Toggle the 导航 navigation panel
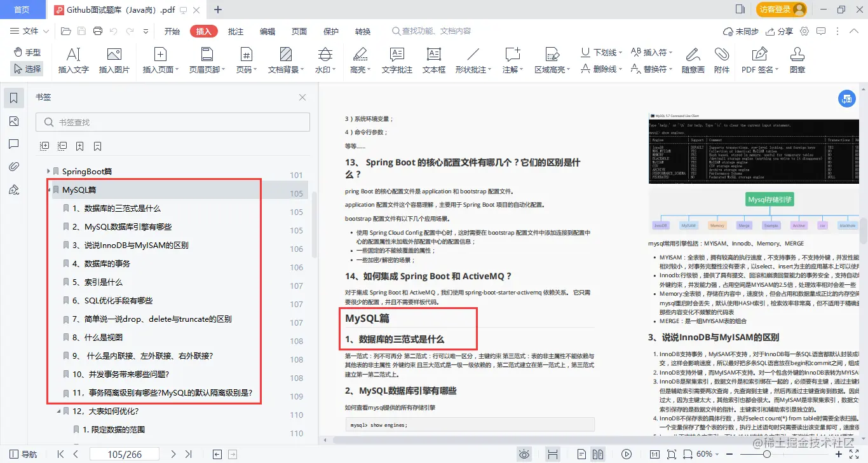The image size is (868, 463). tap(22, 453)
